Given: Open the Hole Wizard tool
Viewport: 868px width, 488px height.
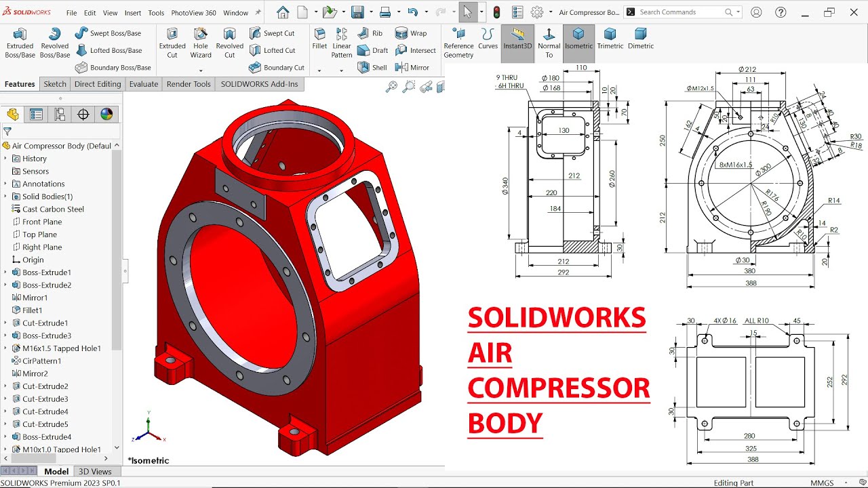Looking at the screenshot, I should [201, 43].
